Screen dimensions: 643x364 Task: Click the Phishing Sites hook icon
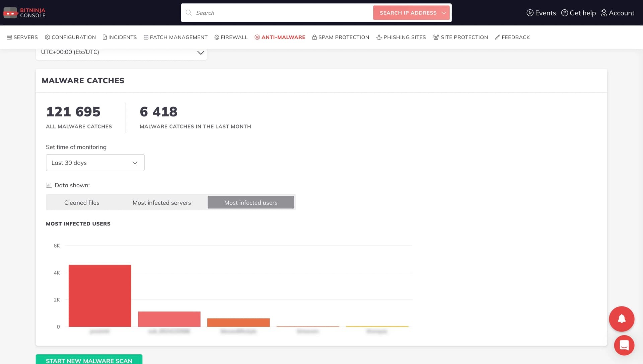(x=379, y=37)
